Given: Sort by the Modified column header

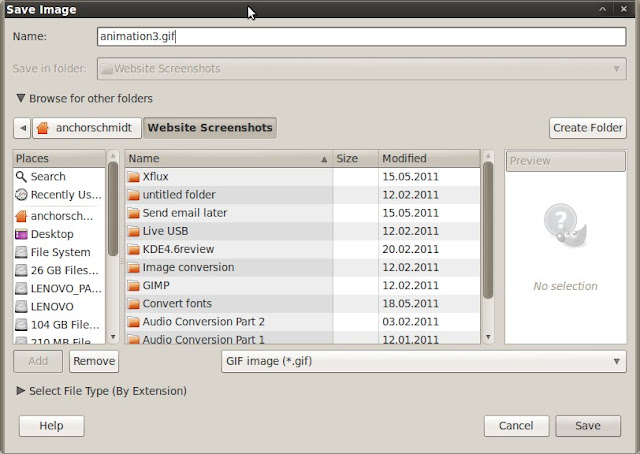Looking at the screenshot, I should click(429, 158).
